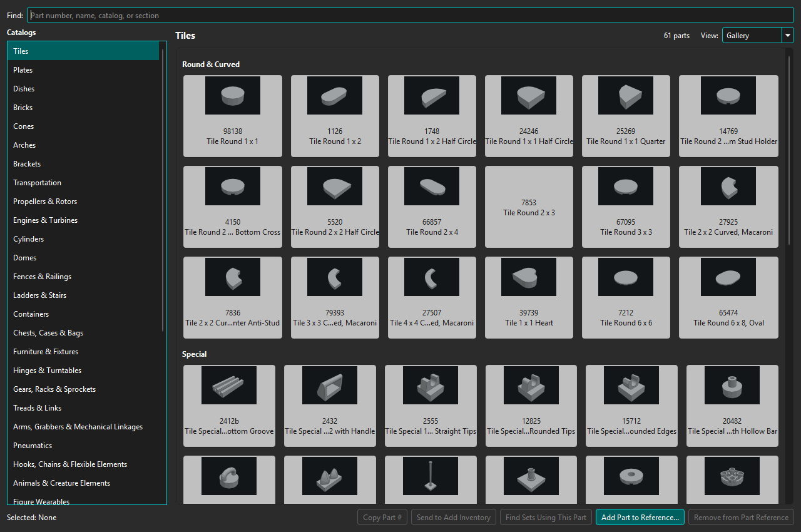Select the Tile Round 1 x 1 part 98138
801x532 pixels.
pos(232,116)
